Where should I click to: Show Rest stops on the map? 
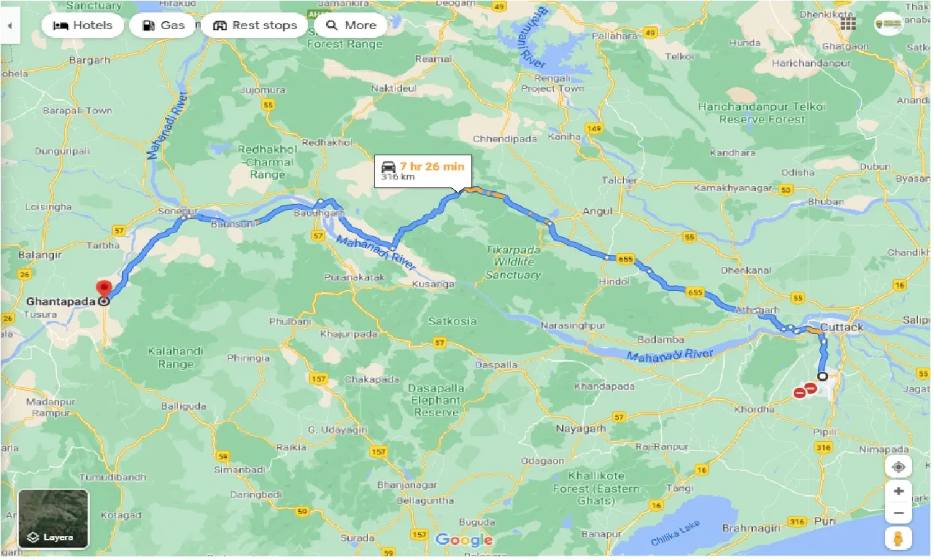click(x=254, y=26)
